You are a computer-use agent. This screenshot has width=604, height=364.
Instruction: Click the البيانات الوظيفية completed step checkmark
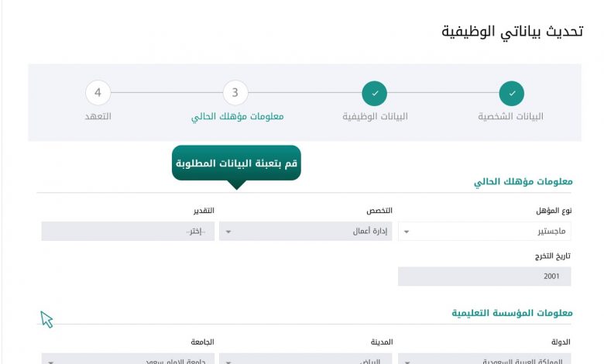click(x=375, y=93)
